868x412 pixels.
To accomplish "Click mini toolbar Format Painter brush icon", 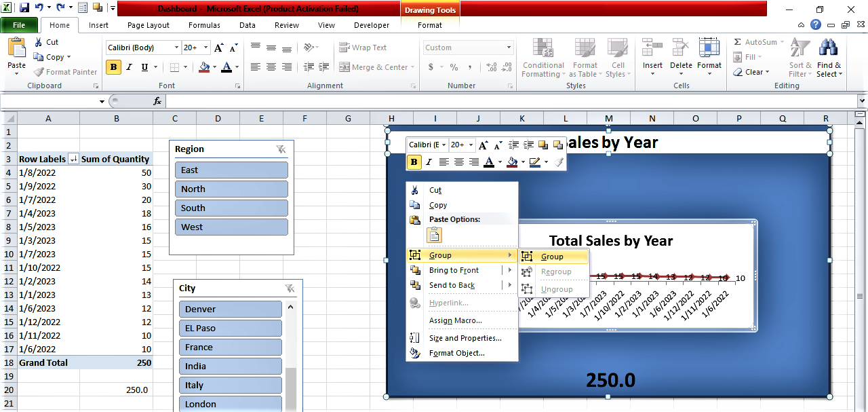I will tap(558, 162).
